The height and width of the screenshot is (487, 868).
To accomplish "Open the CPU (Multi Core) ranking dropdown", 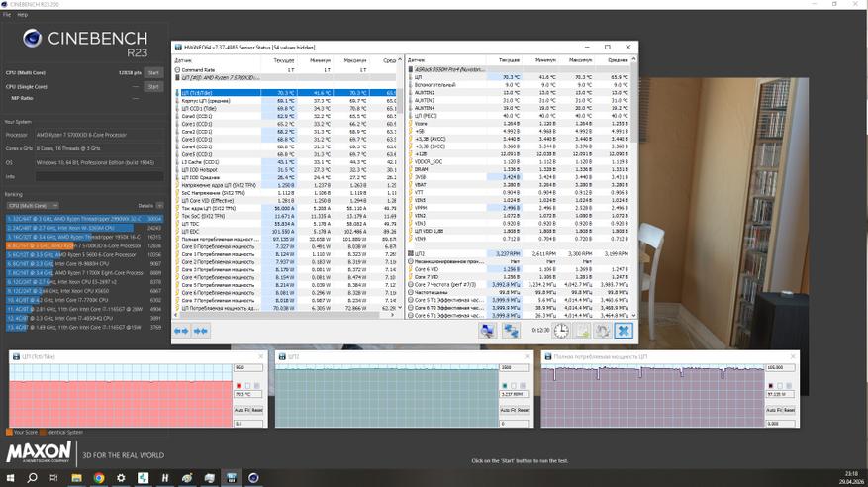I will (32, 205).
